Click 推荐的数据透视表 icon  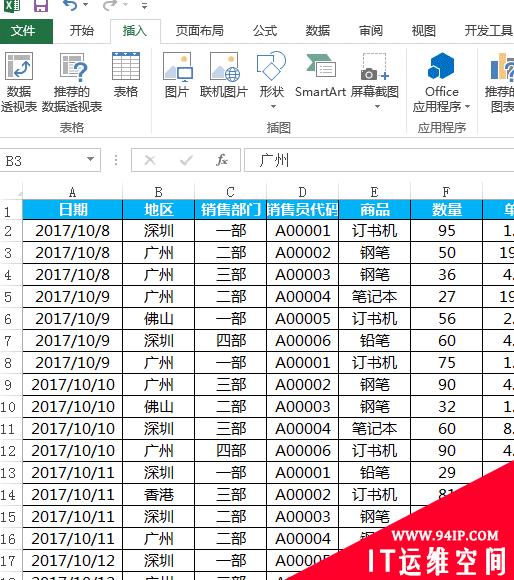[72, 82]
